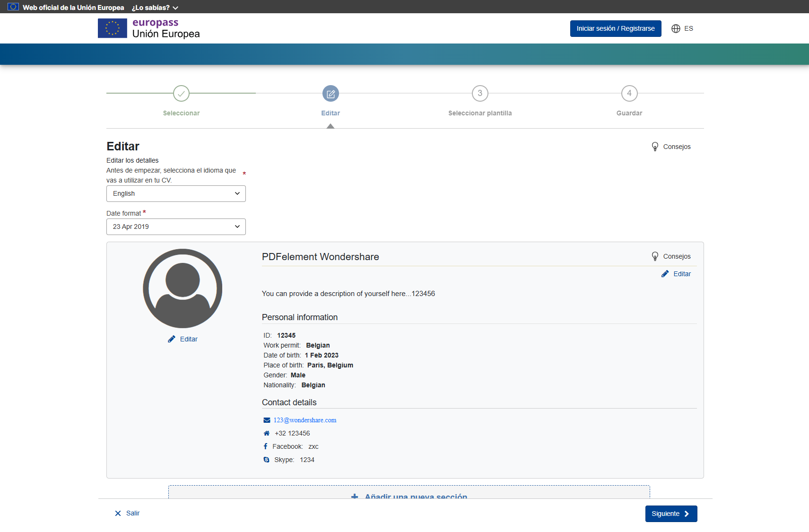Click the Guardar step label
The width and height of the screenshot is (809, 532).
pos(629,113)
